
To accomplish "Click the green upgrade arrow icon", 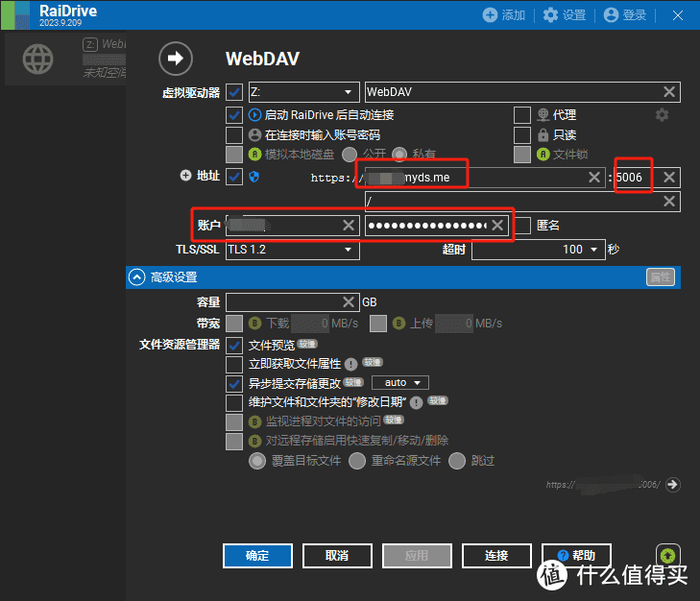I will point(668,556).
